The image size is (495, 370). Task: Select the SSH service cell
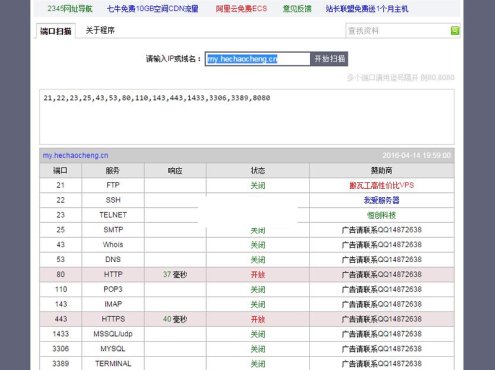pos(113,200)
